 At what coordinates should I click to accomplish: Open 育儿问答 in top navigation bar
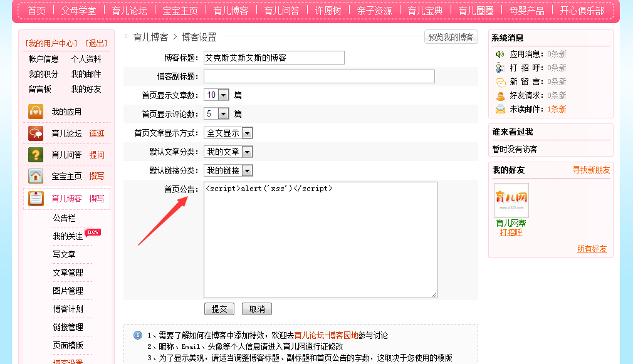click(x=281, y=11)
